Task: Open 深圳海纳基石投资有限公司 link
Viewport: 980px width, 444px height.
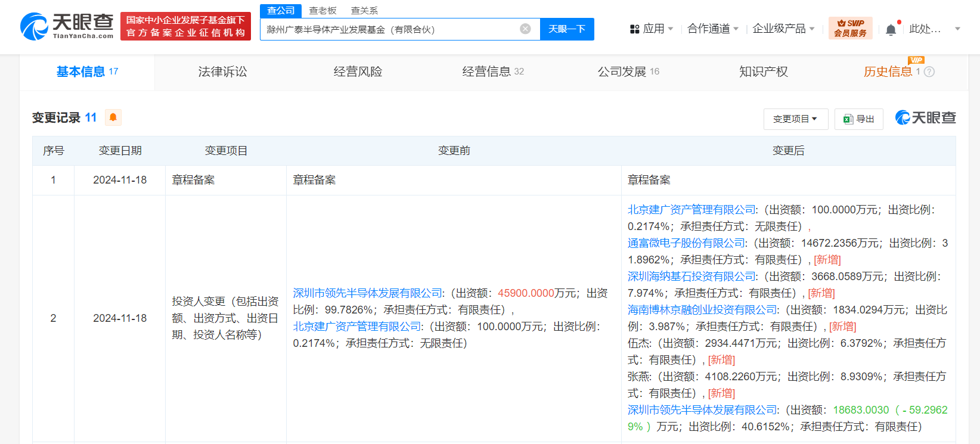Action: [x=692, y=277]
